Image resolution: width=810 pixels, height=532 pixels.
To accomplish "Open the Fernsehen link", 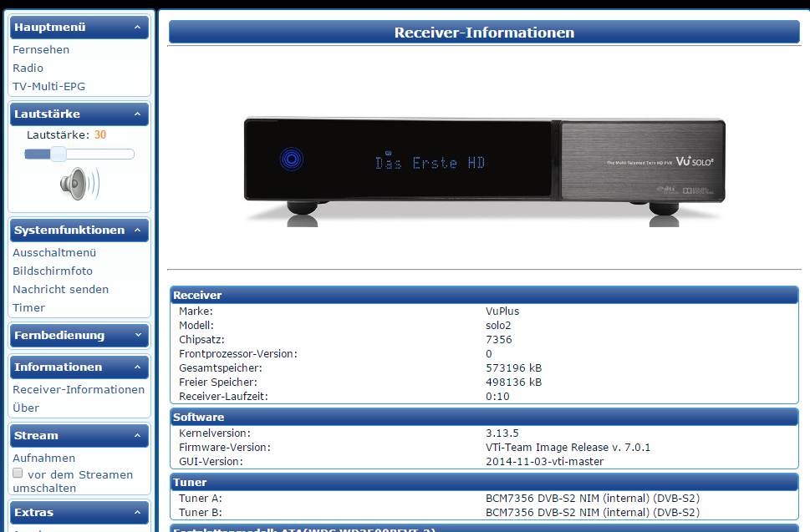I will (41, 49).
